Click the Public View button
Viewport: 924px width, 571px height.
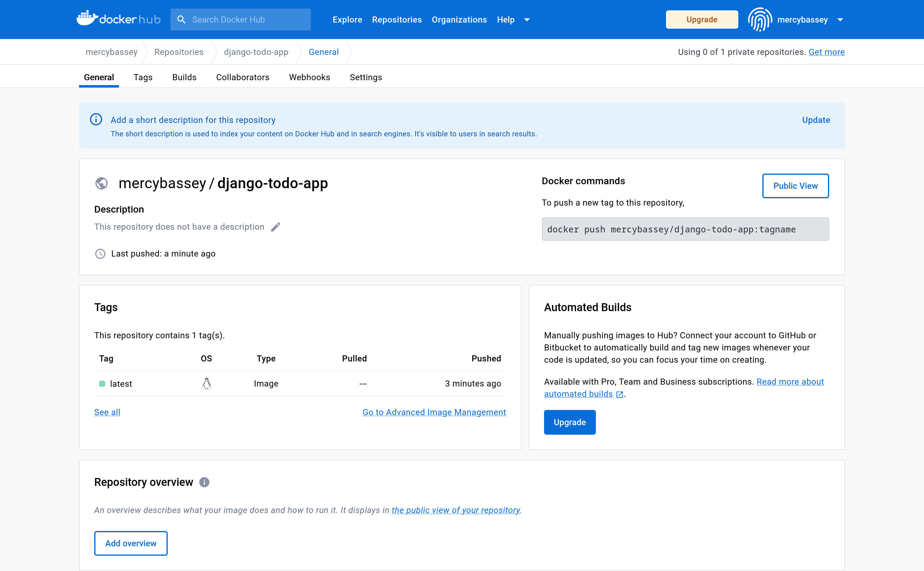795,186
